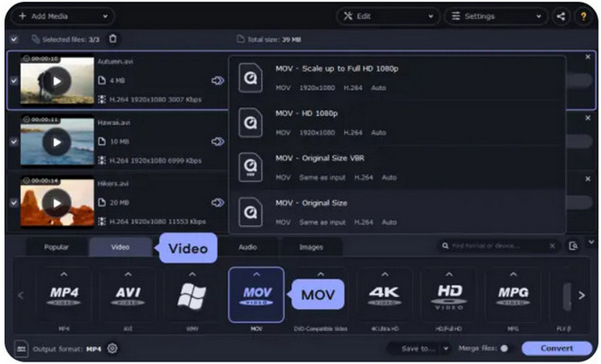The image size is (601, 364).
Task: Open the Add Media dropdown
Action: pos(64,16)
